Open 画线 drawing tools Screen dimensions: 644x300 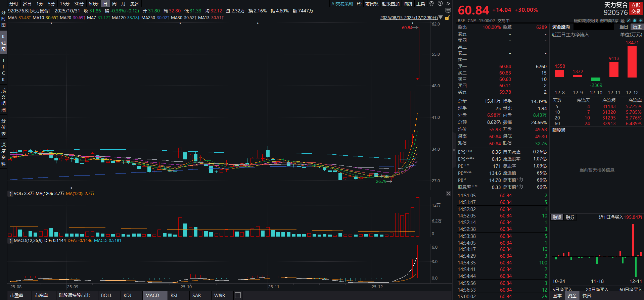pyautogui.click(x=408, y=4)
